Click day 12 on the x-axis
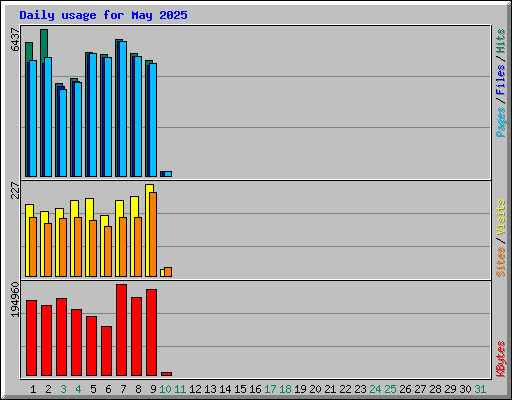 [195, 389]
